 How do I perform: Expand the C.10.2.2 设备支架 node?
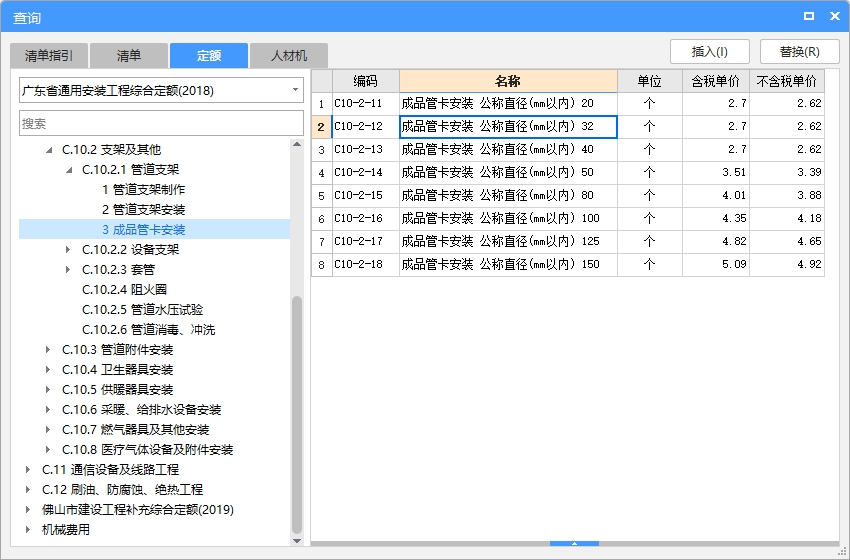pyautogui.click(x=68, y=249)
